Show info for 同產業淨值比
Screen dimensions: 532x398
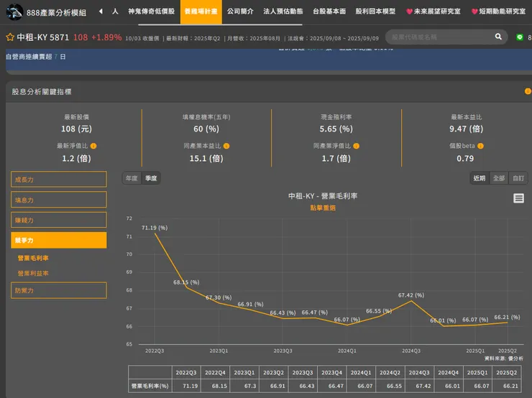(357, 146)
